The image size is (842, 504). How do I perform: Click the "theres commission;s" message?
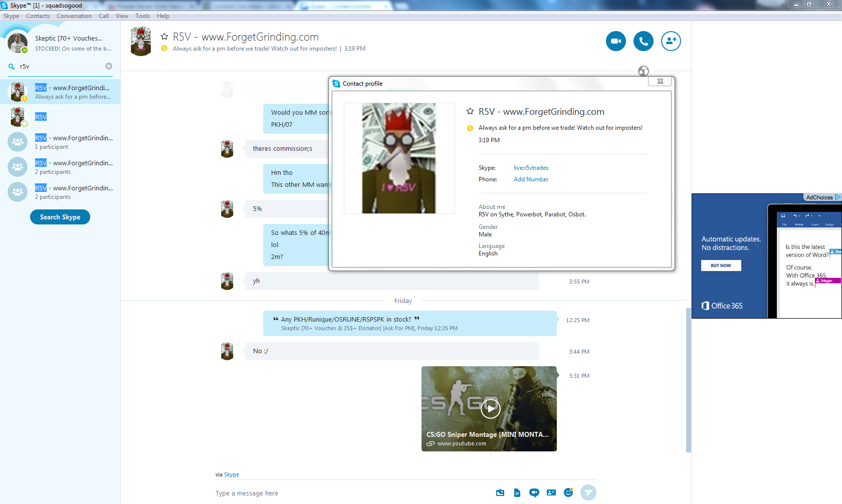point(287,148)
